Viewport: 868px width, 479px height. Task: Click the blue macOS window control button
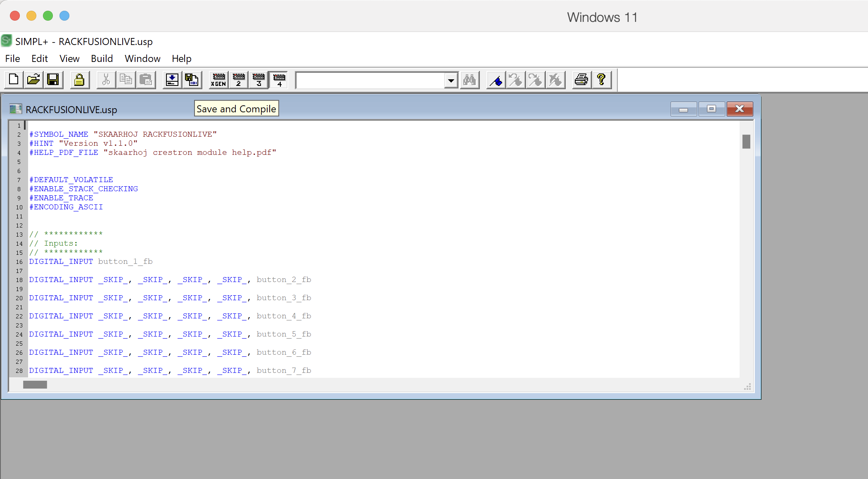(x=64, y=16)
